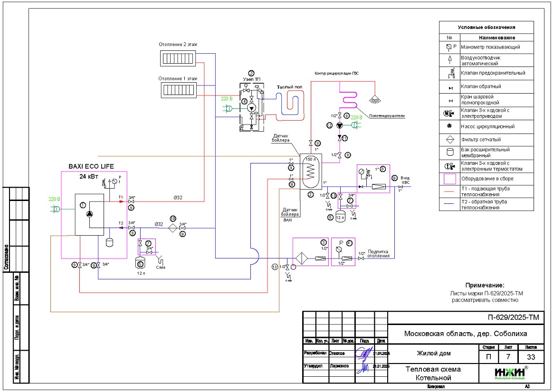Click the pink Оборудование в сборе swatch
The width and height of the screenshot is (554, 392).
(449, 179)
